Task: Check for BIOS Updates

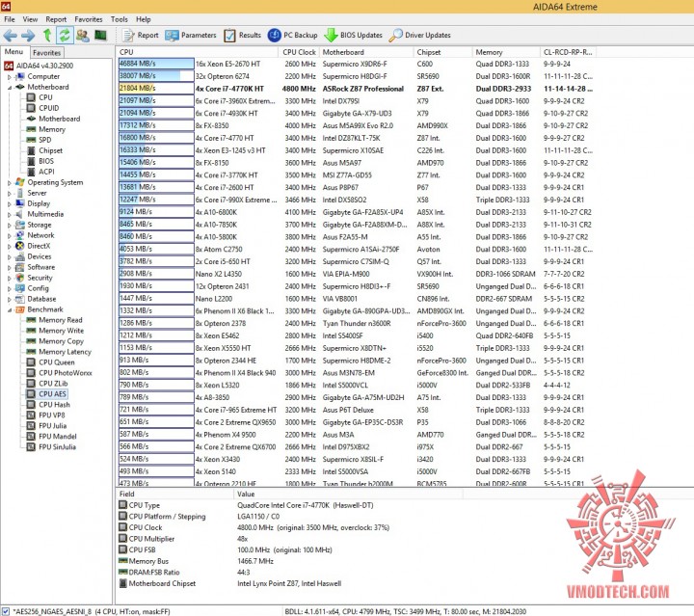Action: (x=353, y=35)
